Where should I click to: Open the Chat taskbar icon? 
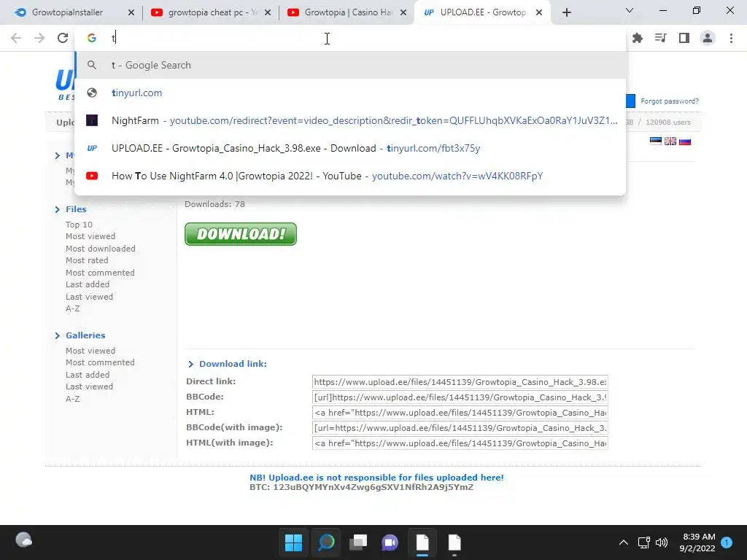click(390, 542)
